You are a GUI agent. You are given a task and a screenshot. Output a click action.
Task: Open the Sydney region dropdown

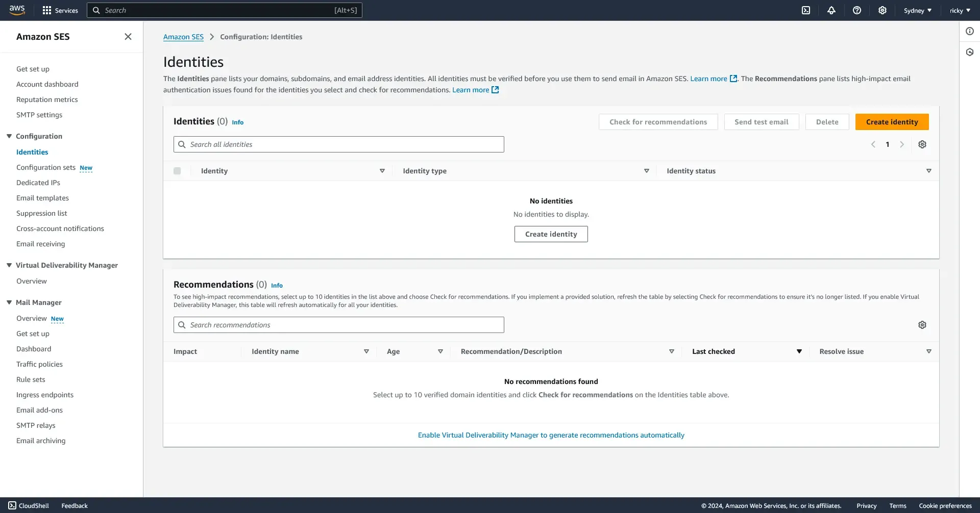[918, 10]
